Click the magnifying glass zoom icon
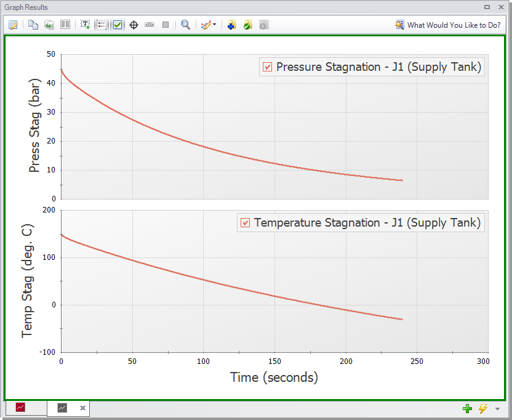The width and height of the screenshot is (512, 420). [185, 25]
